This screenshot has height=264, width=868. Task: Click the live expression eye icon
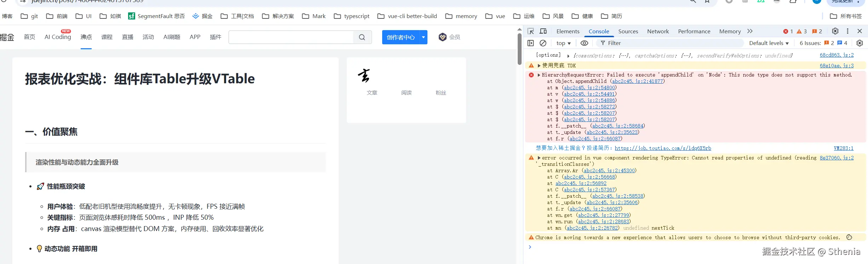tap(584, 43)
